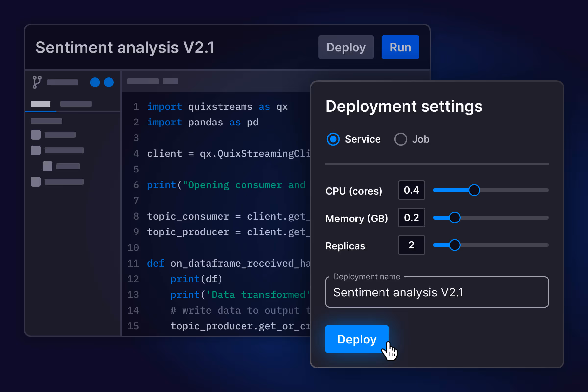Click the indented nested file icon in sidebar
This screenshot has width=588, height=392.
coord(48,166)
